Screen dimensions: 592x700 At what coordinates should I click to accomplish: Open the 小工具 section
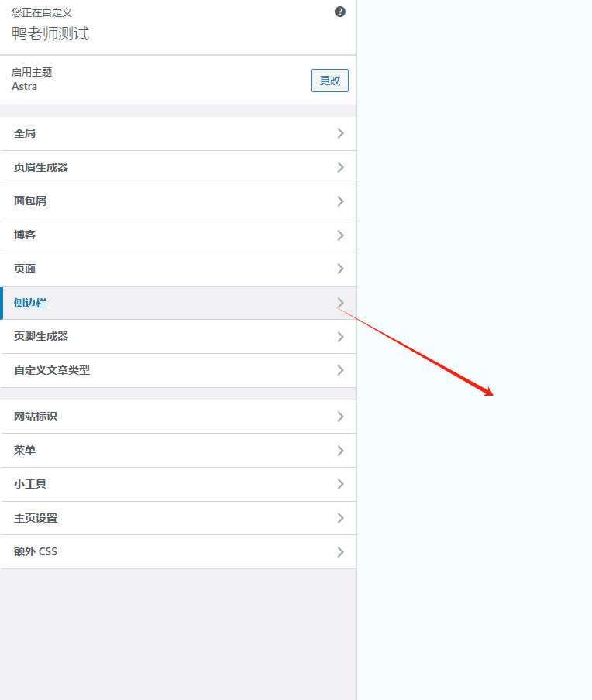click(x=178, y=485)
